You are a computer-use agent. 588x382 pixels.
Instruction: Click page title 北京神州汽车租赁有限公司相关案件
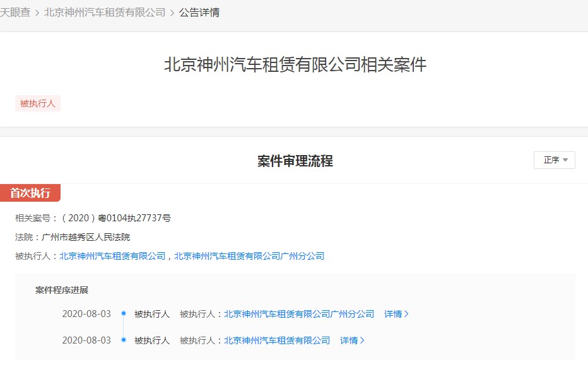click(295, 64)
